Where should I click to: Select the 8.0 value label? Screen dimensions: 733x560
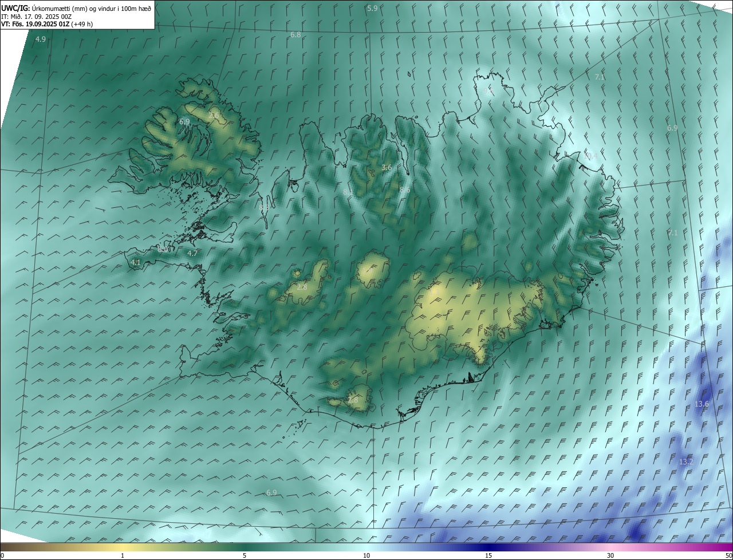[163, 250]
